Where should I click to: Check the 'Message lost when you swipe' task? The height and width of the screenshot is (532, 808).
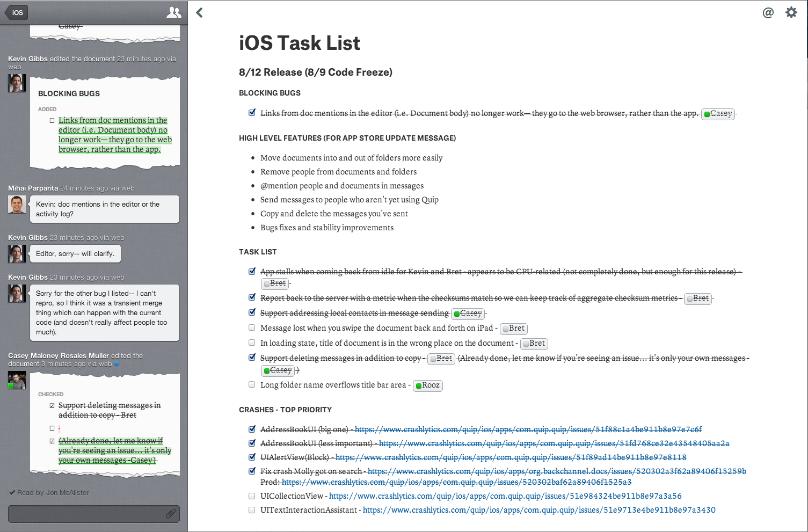(x=252, y=327)
